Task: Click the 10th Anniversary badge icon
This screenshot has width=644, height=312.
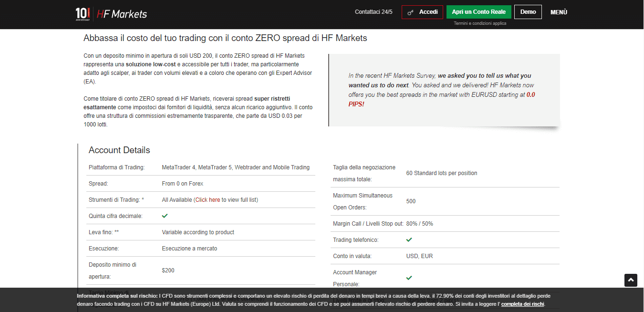Action: coord(83,13)
